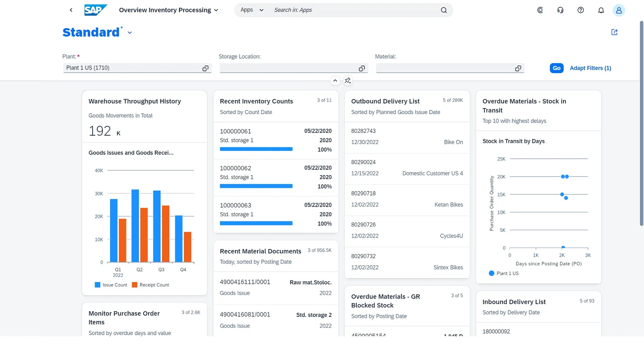Collapse the filter header bar
The height and width of the screenshot is (362, 644).
click(x=335, y=81)
